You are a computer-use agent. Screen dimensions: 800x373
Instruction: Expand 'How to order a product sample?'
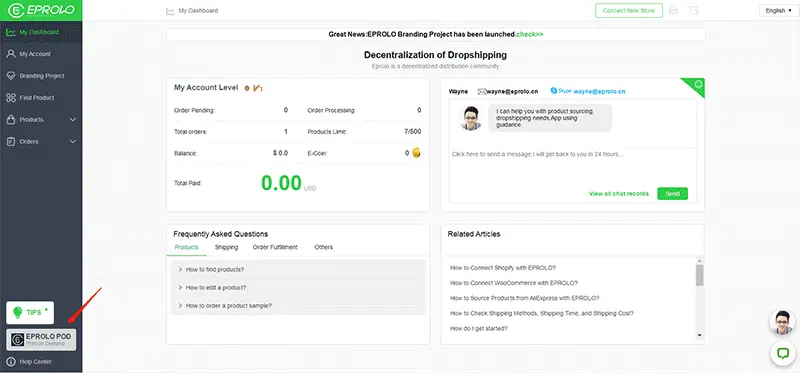coord(298,306)
